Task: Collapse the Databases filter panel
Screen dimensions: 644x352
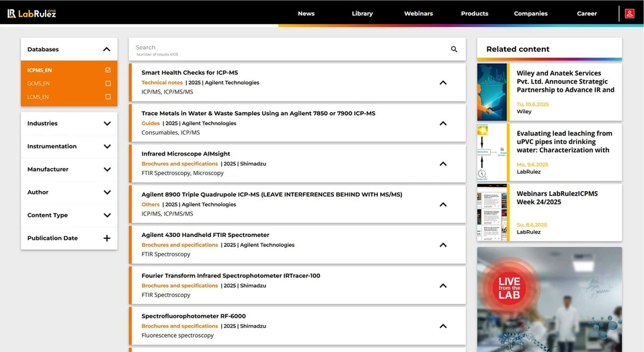Action: coord(107,49)
